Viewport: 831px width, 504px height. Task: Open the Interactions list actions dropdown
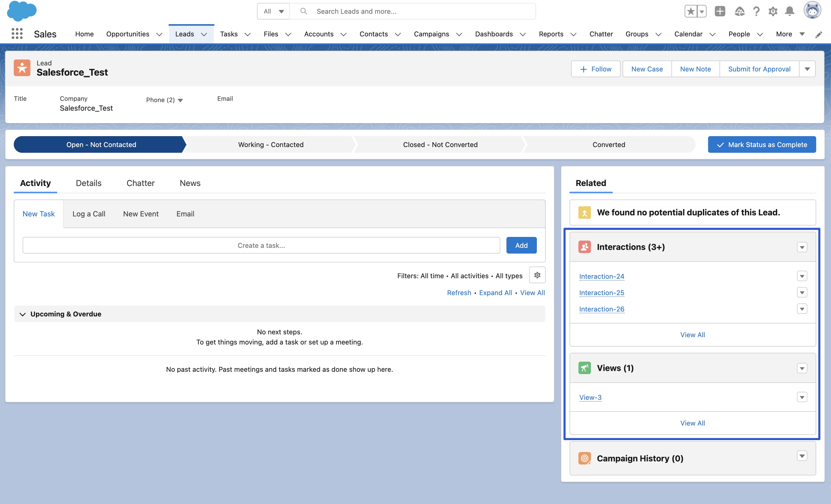[x=802, y=247]
